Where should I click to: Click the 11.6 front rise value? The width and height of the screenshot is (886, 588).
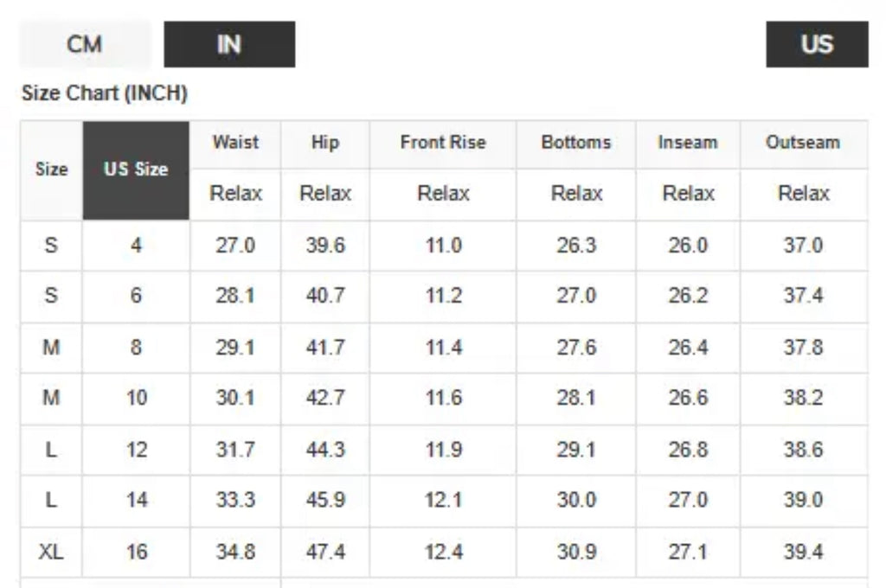pyautogui.click(x=443, y=399)
